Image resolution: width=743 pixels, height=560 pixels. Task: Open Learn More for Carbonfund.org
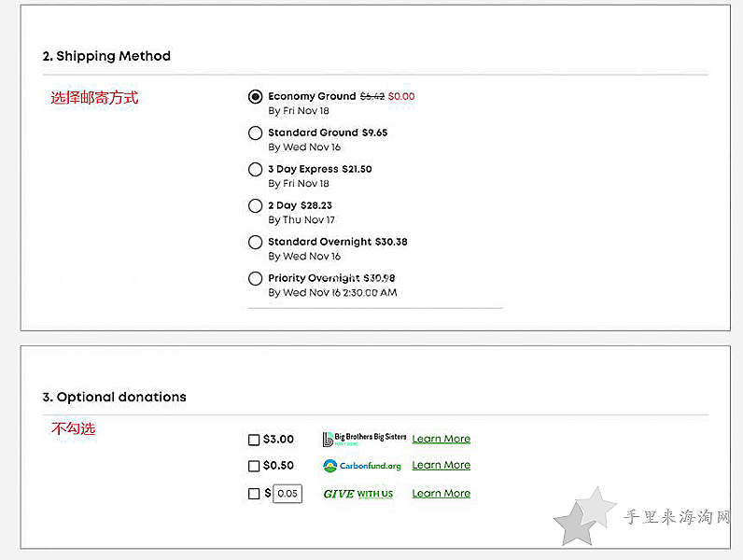pos(442,465)
